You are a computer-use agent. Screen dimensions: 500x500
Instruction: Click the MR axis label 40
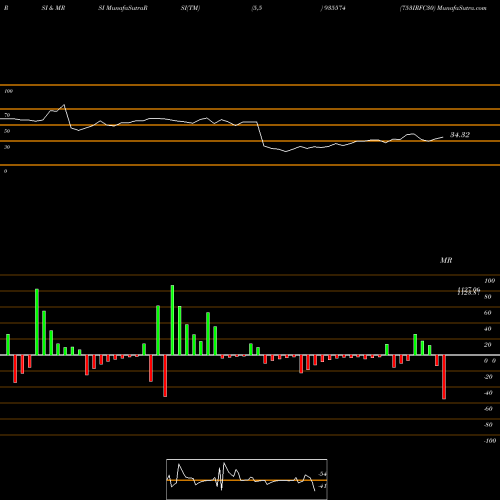tap(488, 329)
